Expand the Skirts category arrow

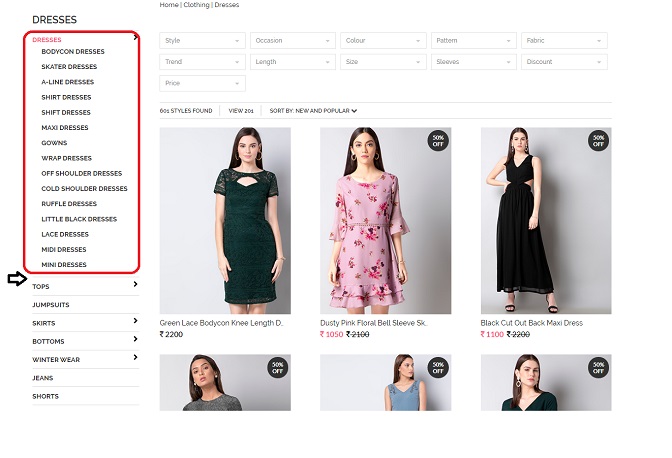coord(135,321)
